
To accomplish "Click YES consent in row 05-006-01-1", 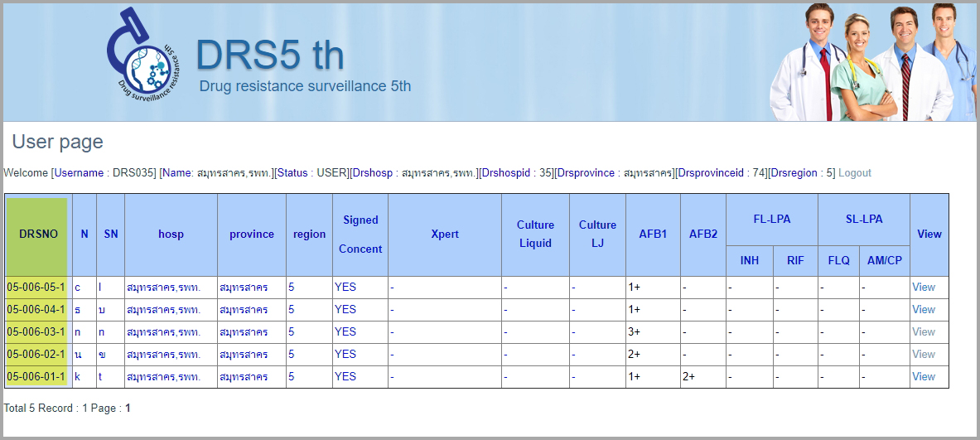I will point(345,377).
